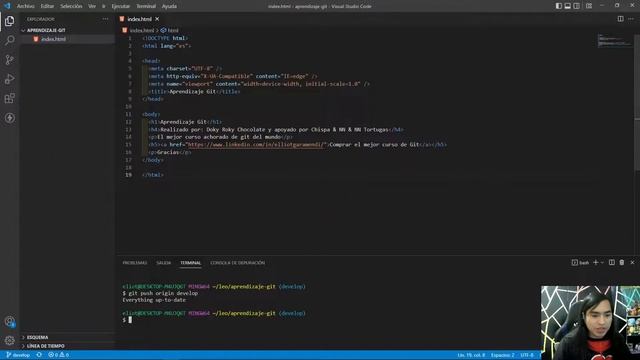The width and height of the screenshot is (640, 360).
Task: Open errors and warnings count in status bar
Action: tap(58, 355)
